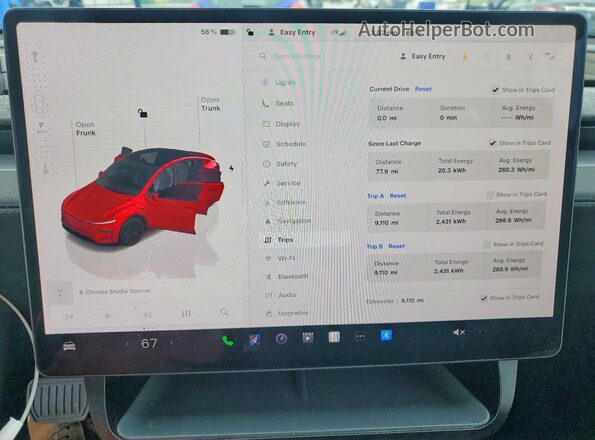Open the media equalizer bars icon

click(186, 314)
